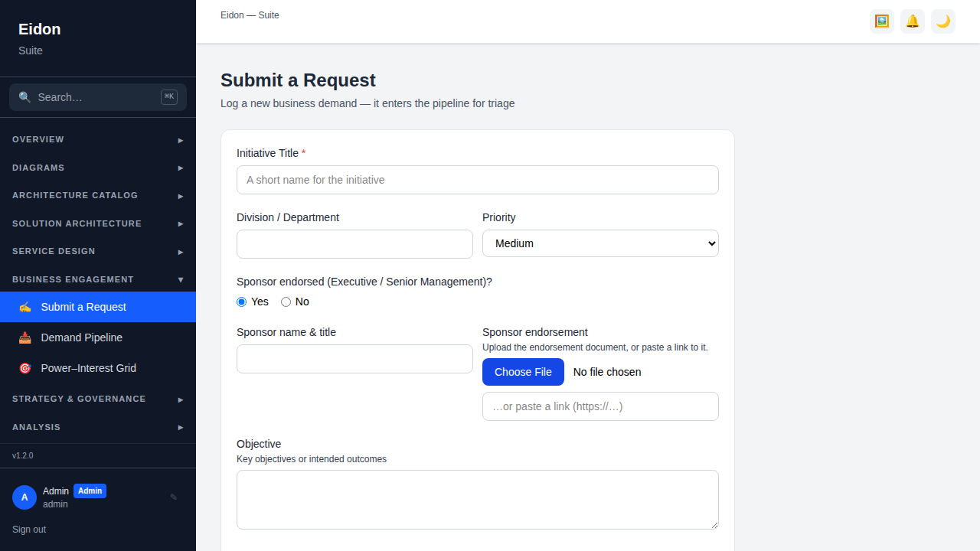Click the No file chosen text
This screenshot has width=980, height=551.
[x=607, y=372]
